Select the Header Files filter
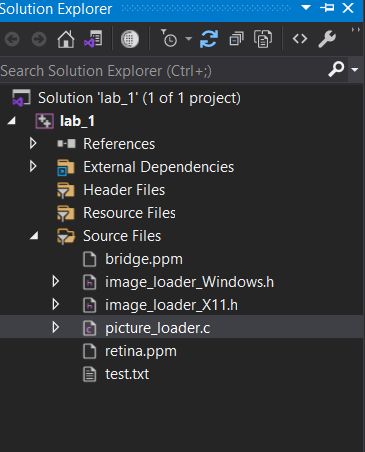The width and height of the screenshot is (365, 452). (124, 190)
